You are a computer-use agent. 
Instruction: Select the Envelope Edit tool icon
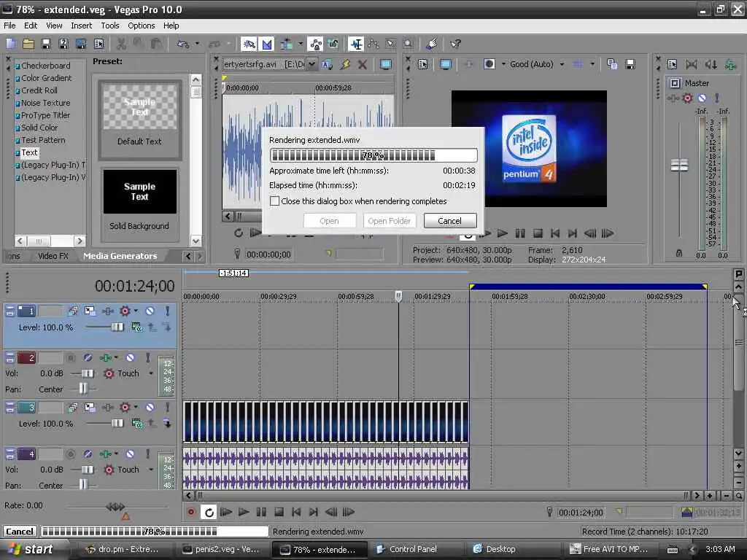(373, 44)
